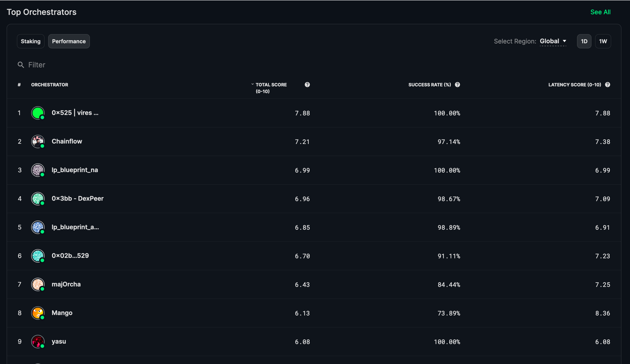The height and width of the screenshot is (364, 630).
Task: Click the Total Score column help icon
Action: (x=308, y=84)
